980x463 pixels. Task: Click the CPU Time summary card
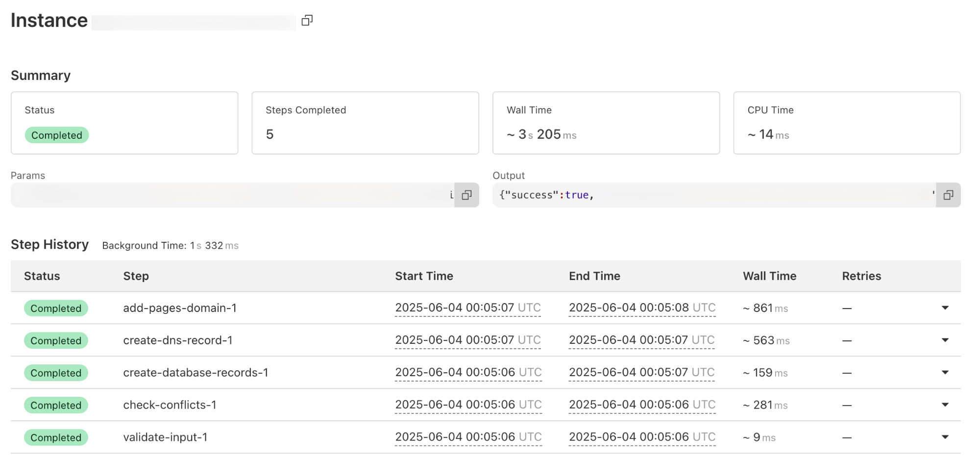click(x=847, y=123)
